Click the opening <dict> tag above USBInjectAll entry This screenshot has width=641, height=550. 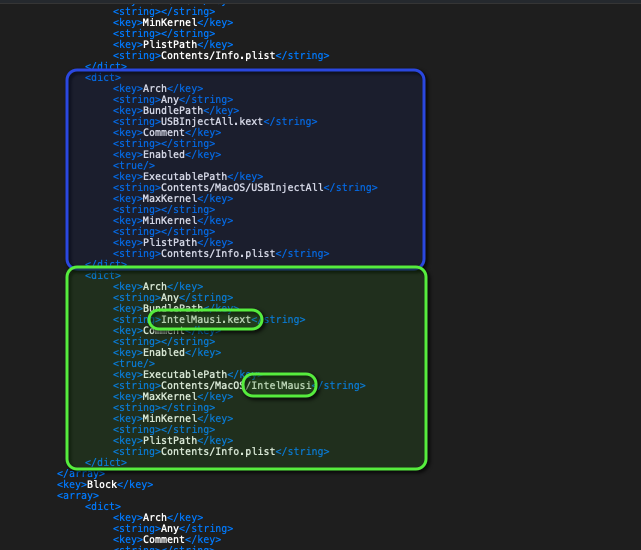click(x=103, y=77)
